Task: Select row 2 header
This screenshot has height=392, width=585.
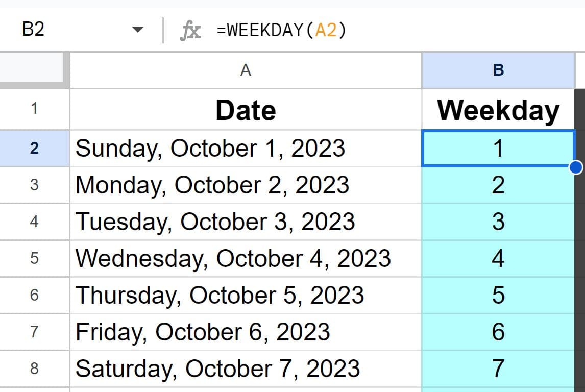Action: point(34,148)
